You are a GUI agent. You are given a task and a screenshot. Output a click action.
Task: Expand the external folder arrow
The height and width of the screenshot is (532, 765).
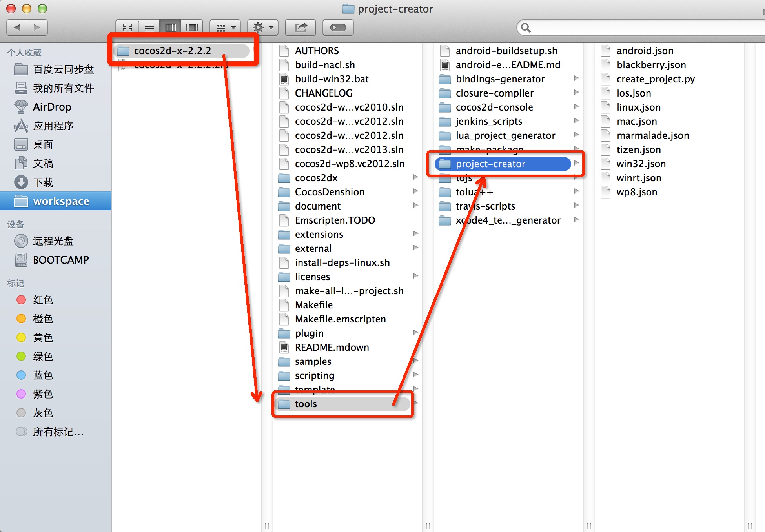[x=416, y=248]
